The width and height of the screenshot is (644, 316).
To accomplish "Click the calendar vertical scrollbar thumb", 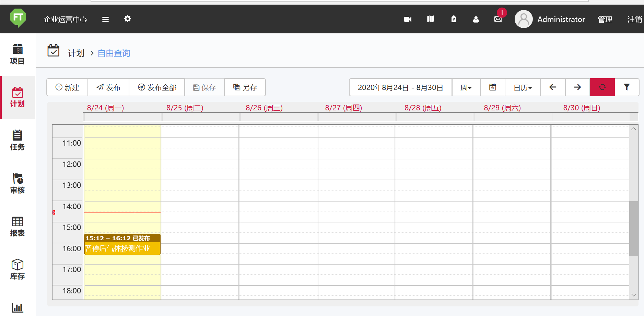I will [633, 228].
